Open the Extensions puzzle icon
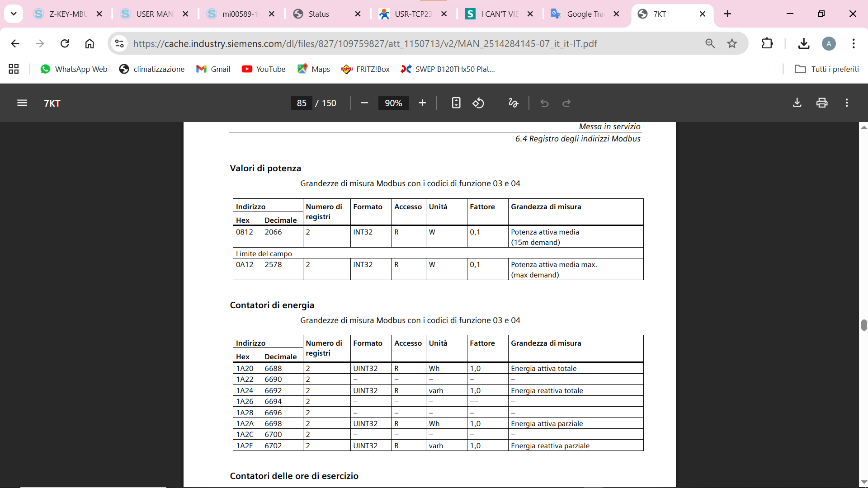 point(767,43)
